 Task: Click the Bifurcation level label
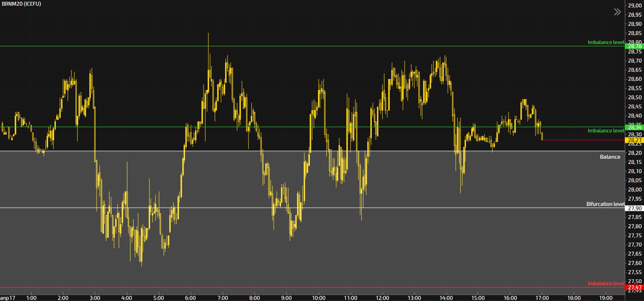point(605,204)
